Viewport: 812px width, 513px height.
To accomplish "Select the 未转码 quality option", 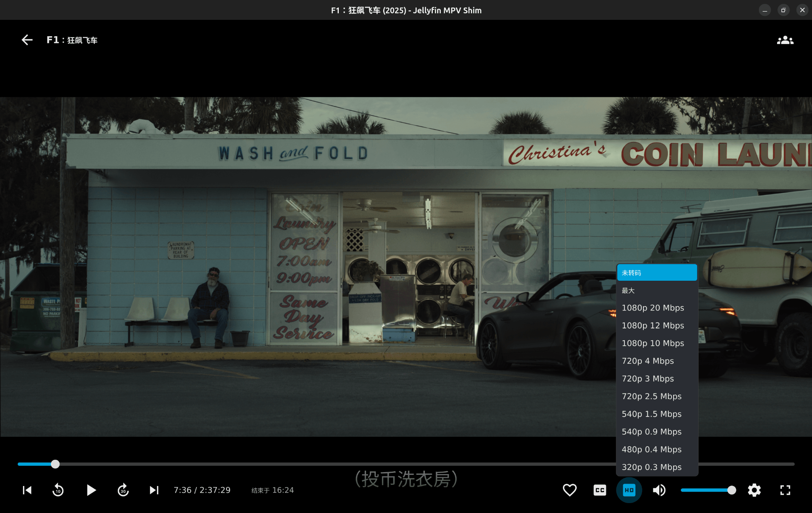I will pyautogui.click(x=657, y=273).
